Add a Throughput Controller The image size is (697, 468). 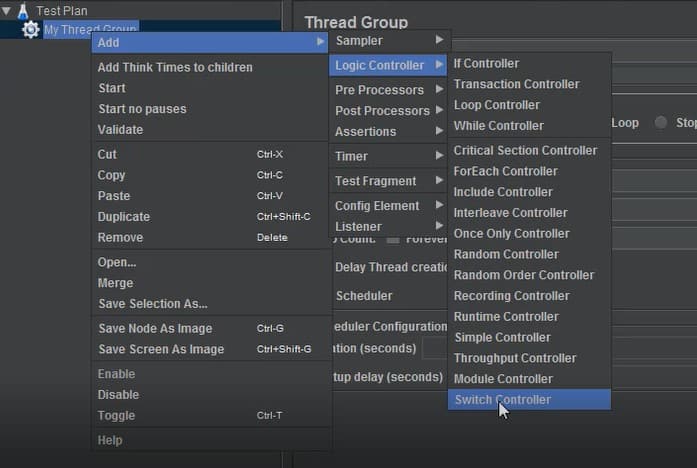529,358
